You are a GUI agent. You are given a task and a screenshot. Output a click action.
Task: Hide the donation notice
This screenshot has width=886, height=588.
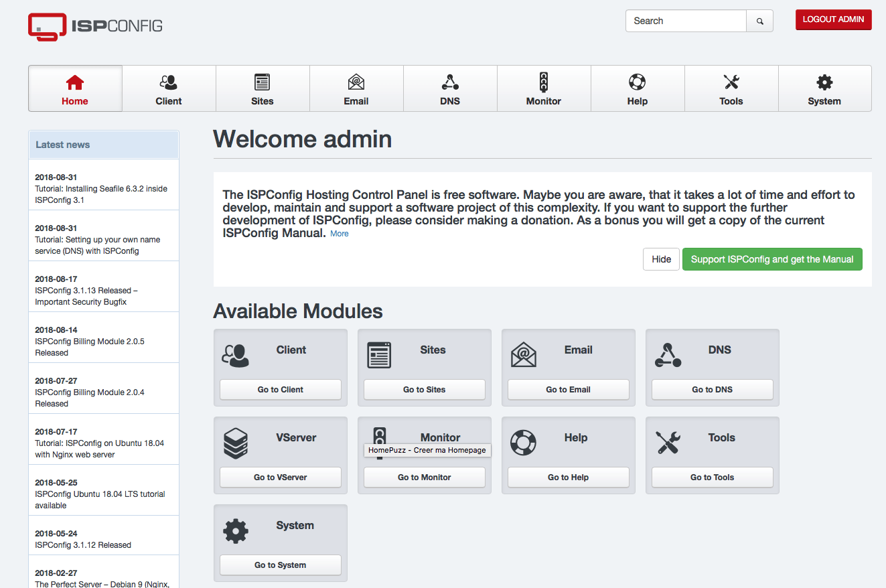point(661,259)
